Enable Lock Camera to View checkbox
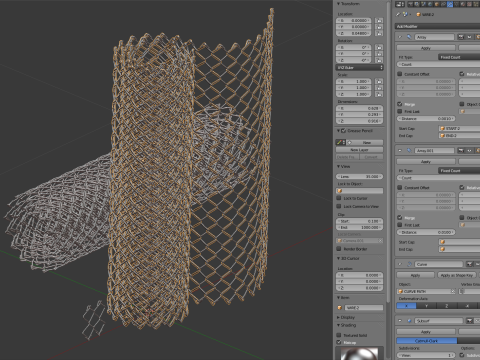The height and width of the screenshot is (360, 480). [339, 206]
